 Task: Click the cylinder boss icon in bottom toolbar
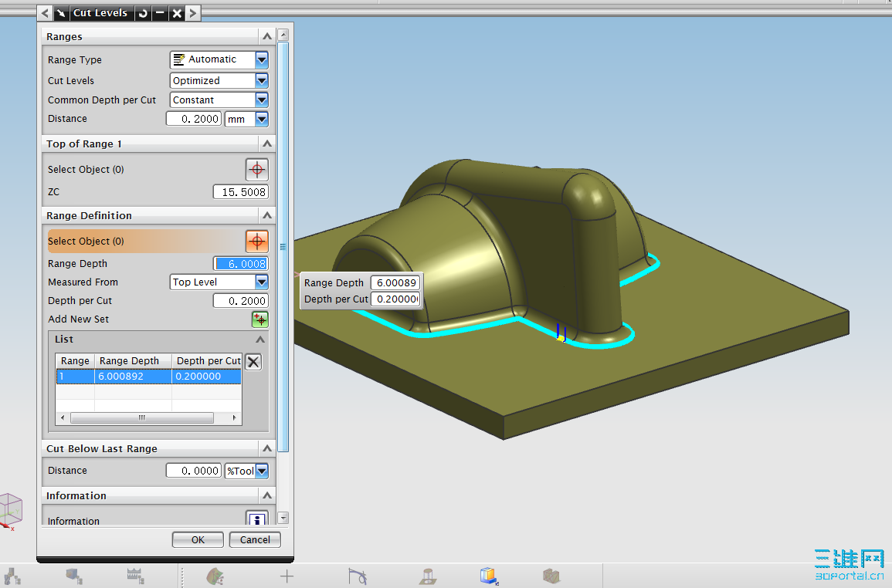[428, 576]
